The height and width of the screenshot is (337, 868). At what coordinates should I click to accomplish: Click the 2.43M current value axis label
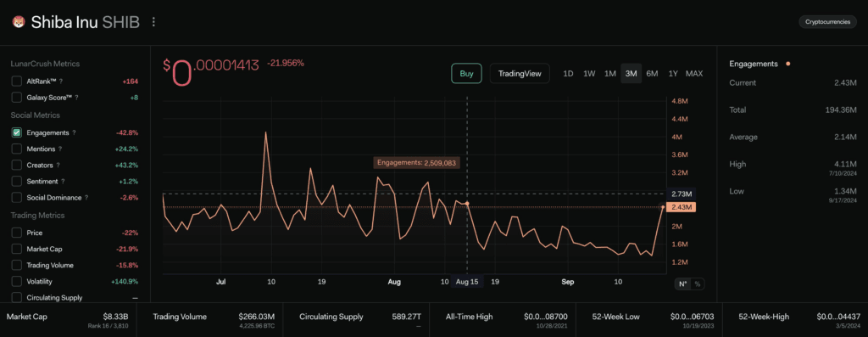coord(682,207)
